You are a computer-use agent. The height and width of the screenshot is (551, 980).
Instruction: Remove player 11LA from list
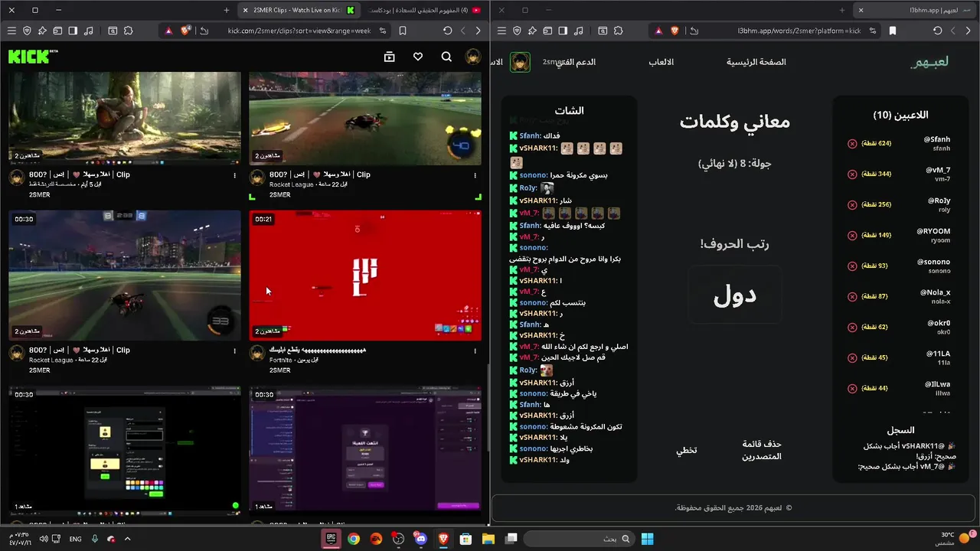pos(852,358)
